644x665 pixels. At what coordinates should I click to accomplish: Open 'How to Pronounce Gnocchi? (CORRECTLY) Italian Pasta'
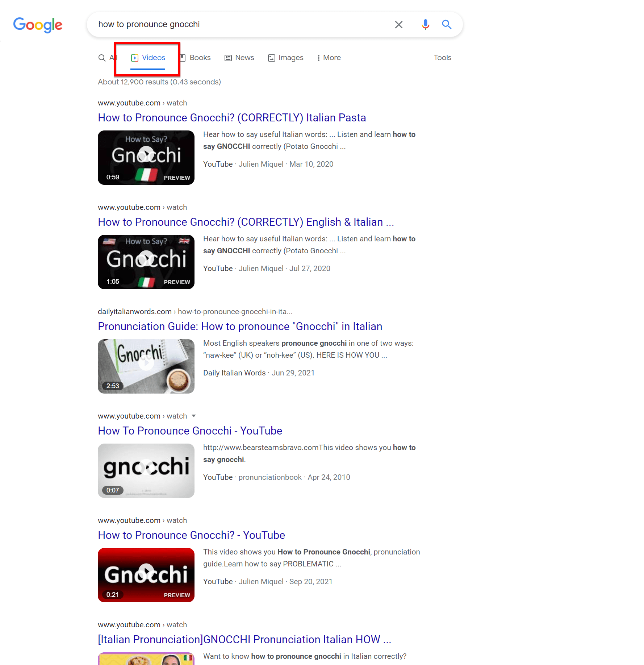[231, 117]
